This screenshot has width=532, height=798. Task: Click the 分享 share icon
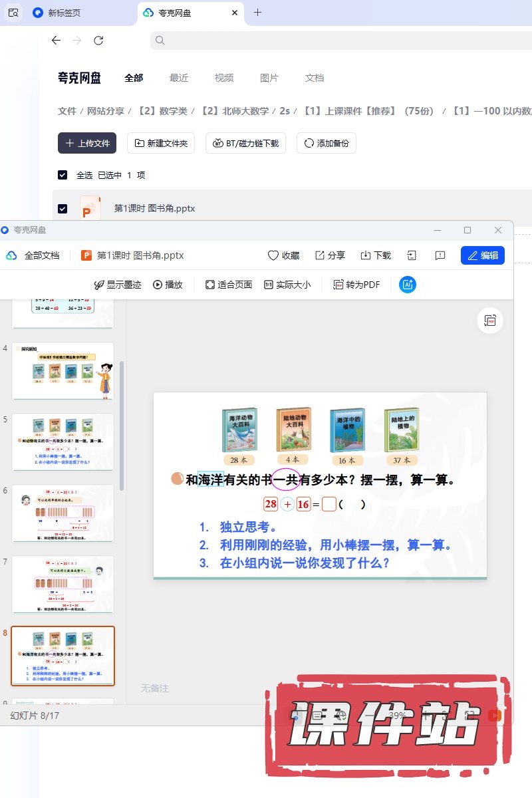tap(320, 255)
